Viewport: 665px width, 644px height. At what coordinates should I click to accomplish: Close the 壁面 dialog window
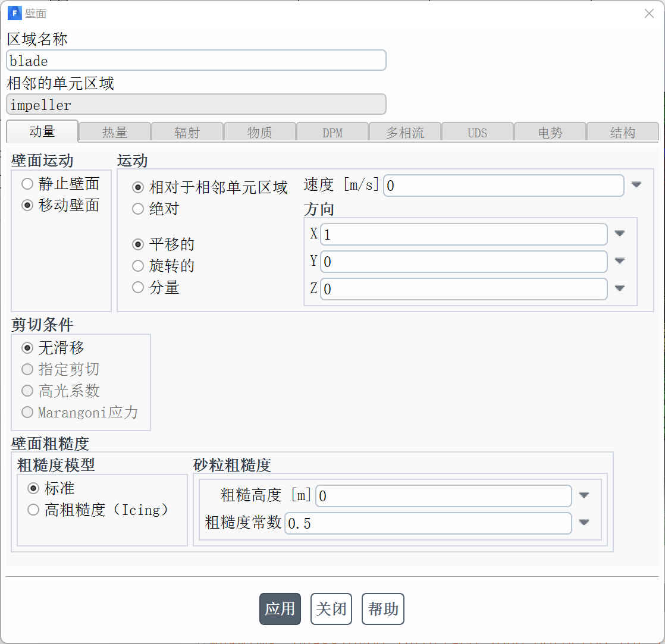pos(649,13)
